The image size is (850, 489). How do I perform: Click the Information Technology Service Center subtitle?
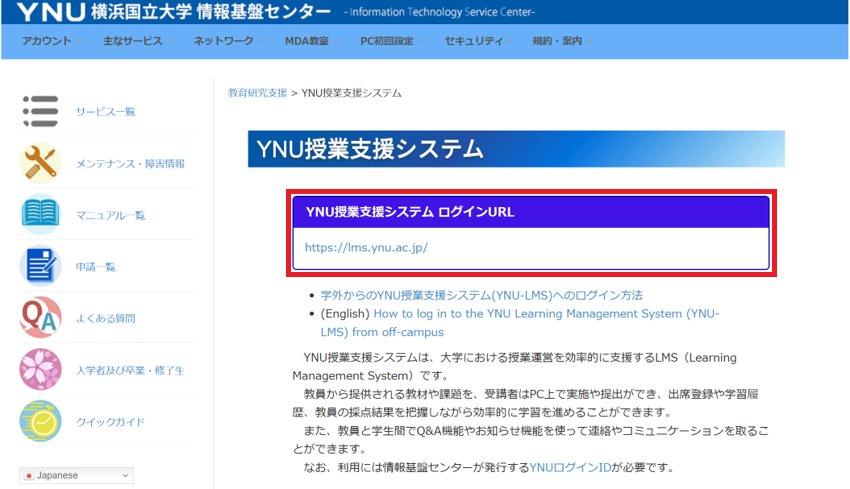pos(439,12)
